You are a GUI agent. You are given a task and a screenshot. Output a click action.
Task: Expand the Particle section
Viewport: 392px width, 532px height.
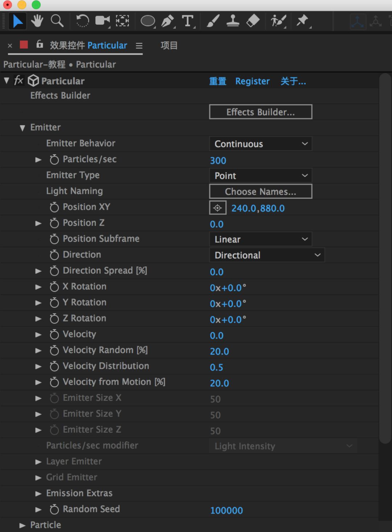(23, 525)
